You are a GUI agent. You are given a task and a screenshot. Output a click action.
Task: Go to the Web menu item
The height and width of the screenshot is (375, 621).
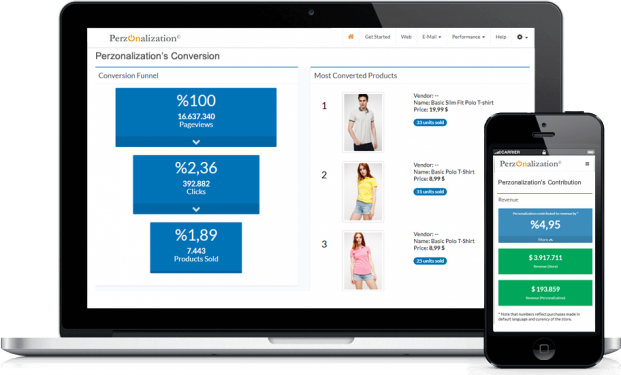click(x=406, y=37)
